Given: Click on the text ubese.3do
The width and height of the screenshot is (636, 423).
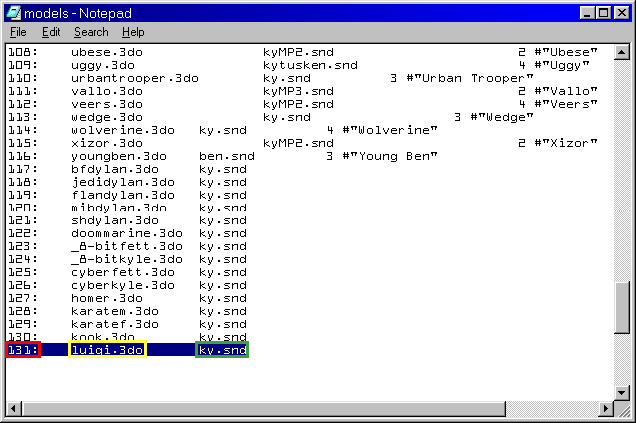Looking at the screenshot, I should [107, 52].
